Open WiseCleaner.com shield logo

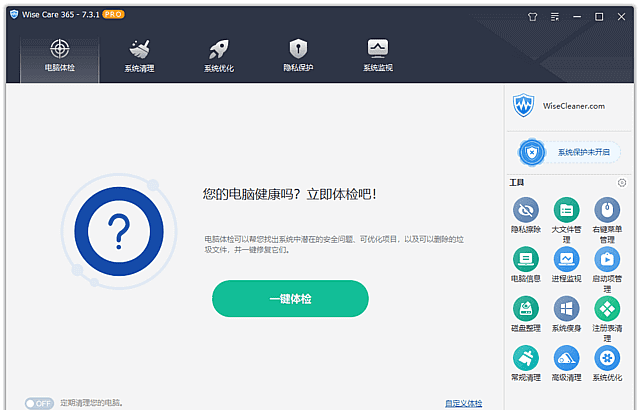click(x=523, y=105)
